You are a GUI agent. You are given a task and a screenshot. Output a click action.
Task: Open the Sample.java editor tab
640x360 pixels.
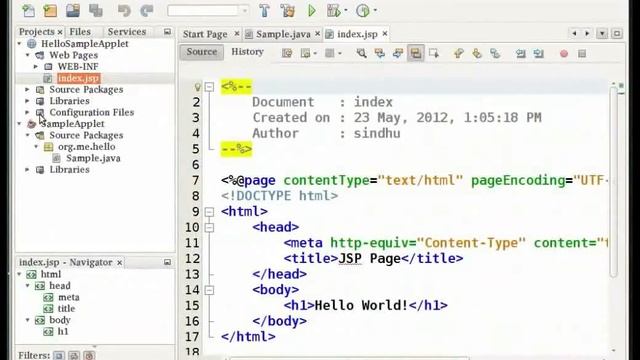pyautogui.click(x=283, y=34)
